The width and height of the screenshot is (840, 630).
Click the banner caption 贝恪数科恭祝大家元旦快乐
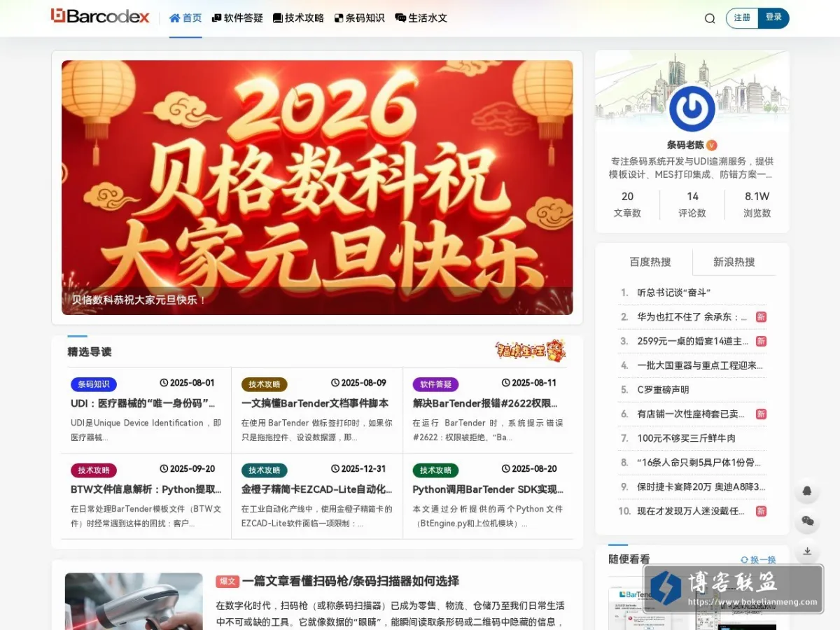pyautogui.click(x=140, y=300)
